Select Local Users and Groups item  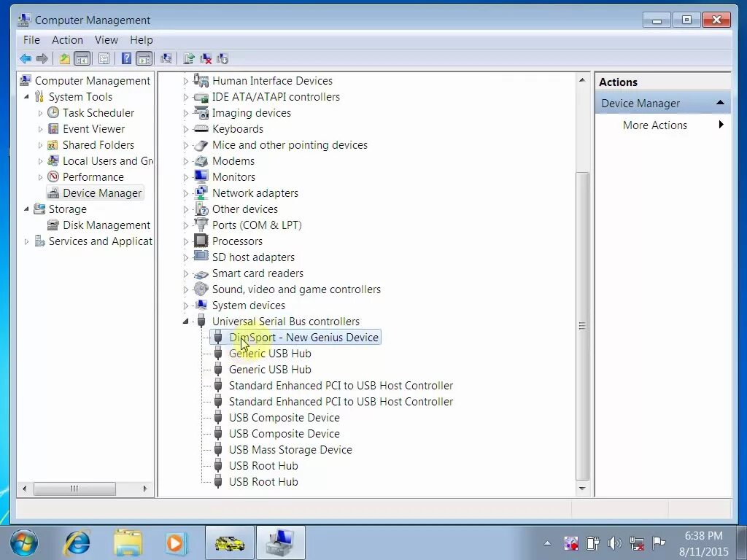pyautogui.click(x=108, y=161)
